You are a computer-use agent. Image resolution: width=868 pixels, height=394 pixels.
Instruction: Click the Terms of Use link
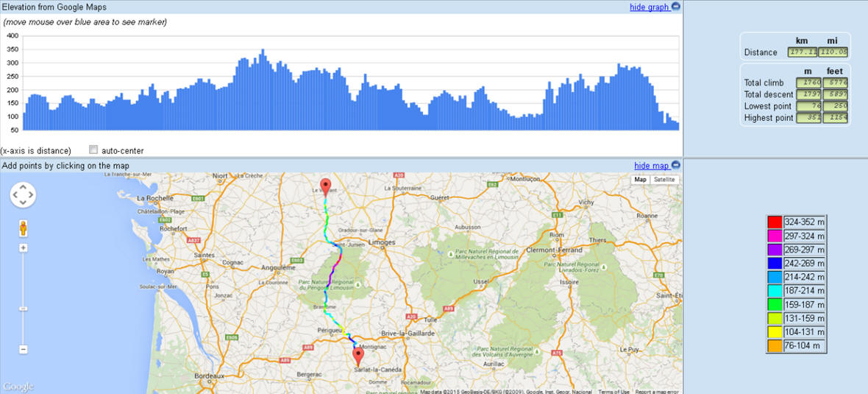pyautogui.click(x=613, y=391)
